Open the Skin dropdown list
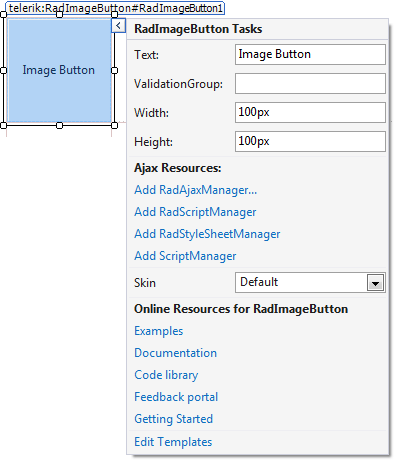Image resolution: width=395 pixels, height=460 pixels. 310,283
